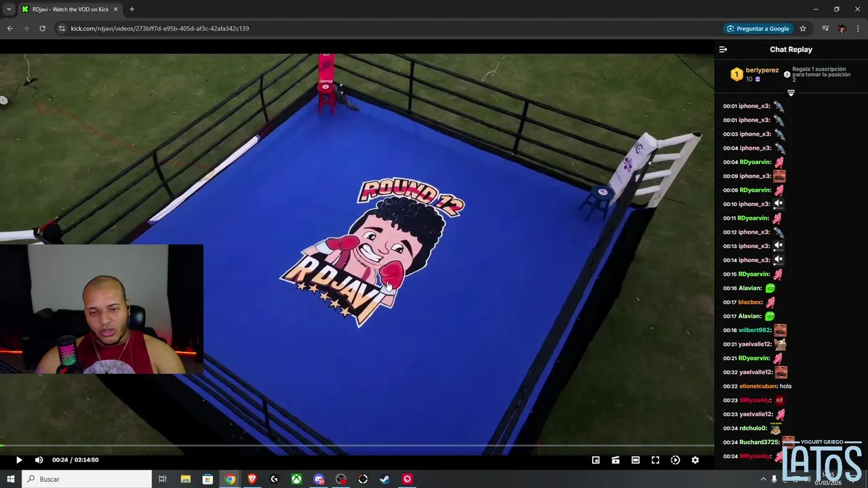Viewport: 868px width, 488px height.
Task: Open Microsoft Store from taskbar
Action: (x=208, y=479)
